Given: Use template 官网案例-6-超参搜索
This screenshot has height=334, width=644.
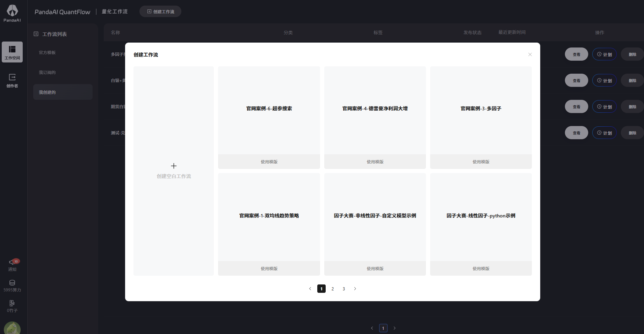Looking at the screenshot, I should click(269, 162).
